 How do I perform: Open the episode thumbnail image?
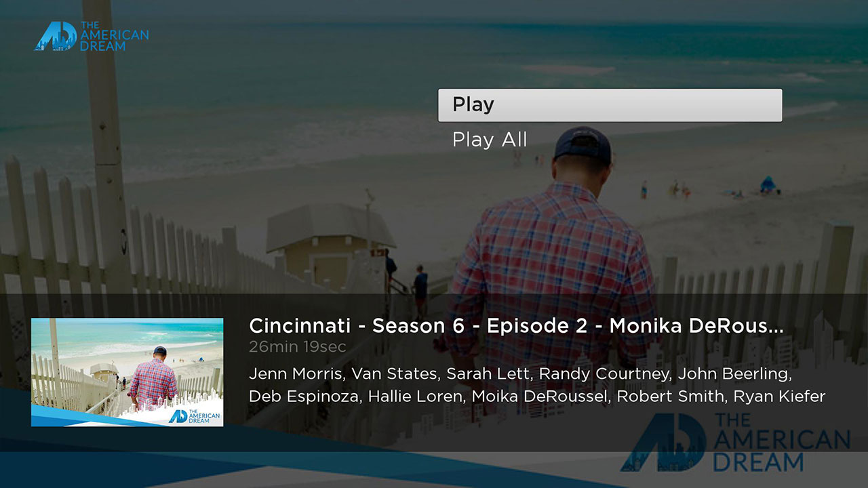coord(127,372)
